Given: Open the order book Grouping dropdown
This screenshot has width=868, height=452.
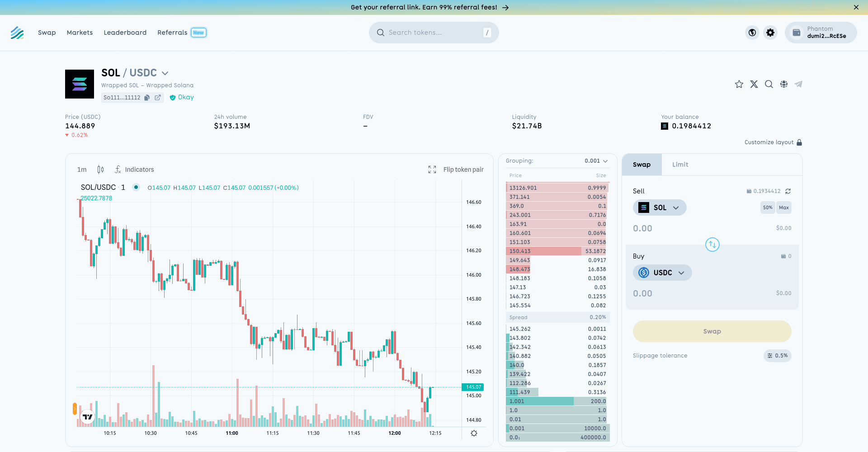Looking at the screenshot, I should 596,161.
